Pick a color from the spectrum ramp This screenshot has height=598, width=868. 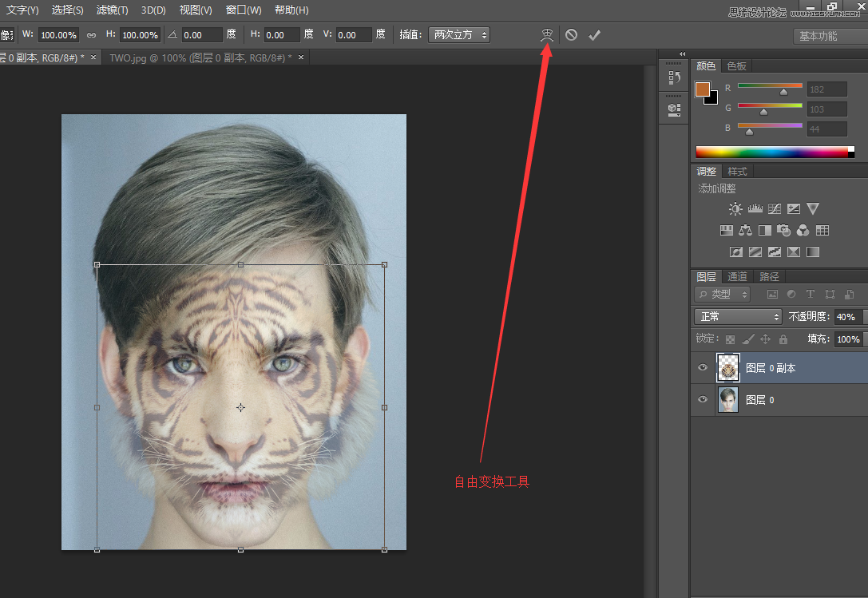771,152
